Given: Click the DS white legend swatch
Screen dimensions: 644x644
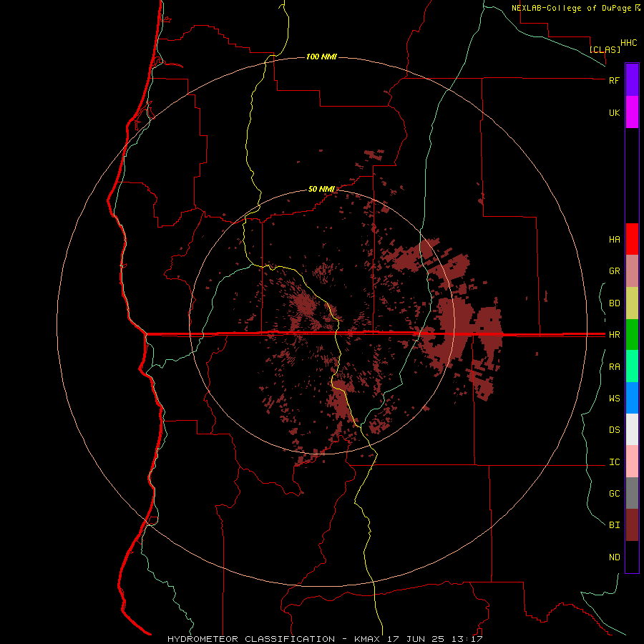Looking at the screenshot, I should coord(632,429).
